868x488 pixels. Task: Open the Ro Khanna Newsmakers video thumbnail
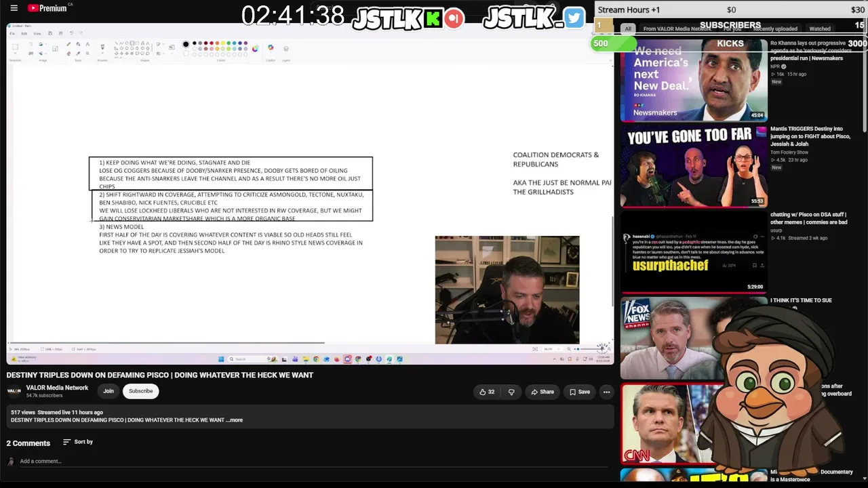694,80
